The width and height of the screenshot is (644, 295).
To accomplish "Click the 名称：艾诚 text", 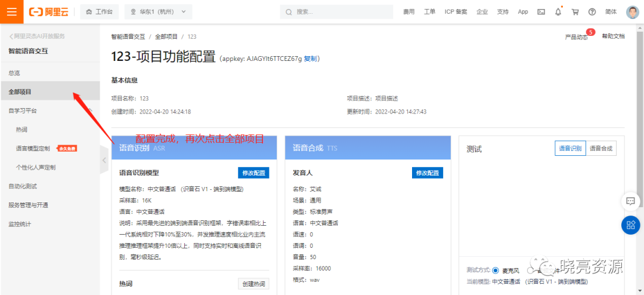I will (307, 189).
